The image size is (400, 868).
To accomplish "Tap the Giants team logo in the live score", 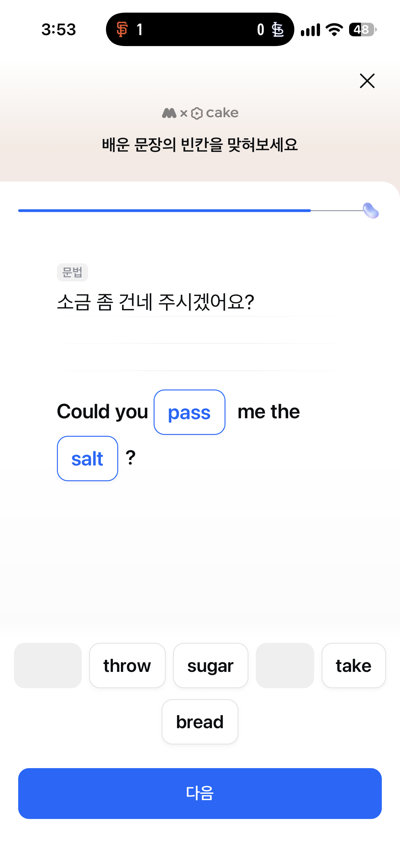I will (x=122, y=29).
